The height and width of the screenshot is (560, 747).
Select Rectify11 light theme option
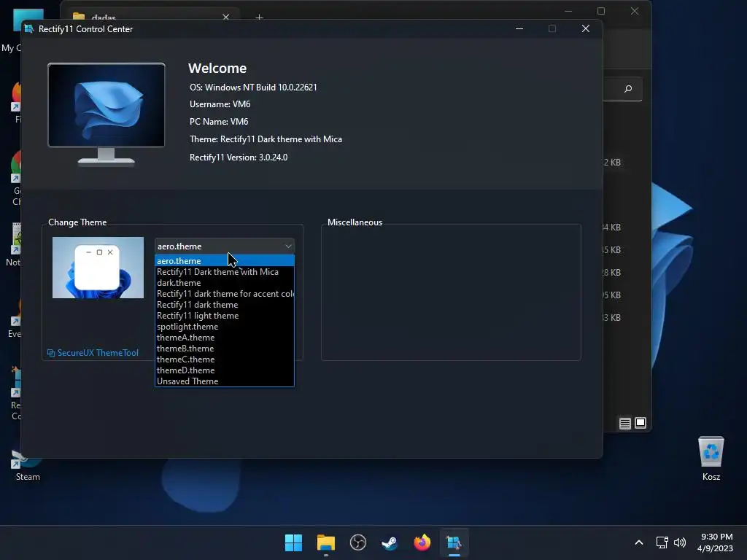225,316
